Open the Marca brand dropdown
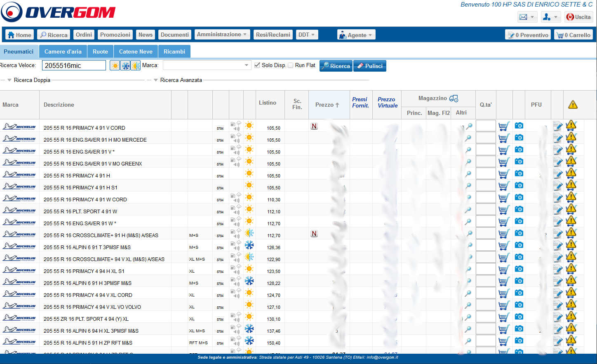The image size is (597, 364). [207, 65]
